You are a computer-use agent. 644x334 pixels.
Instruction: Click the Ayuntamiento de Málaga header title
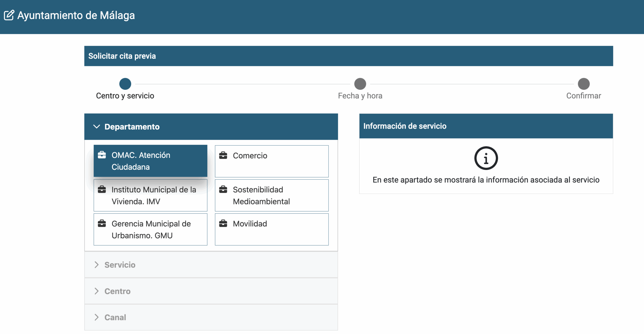[x=76, y=15]
